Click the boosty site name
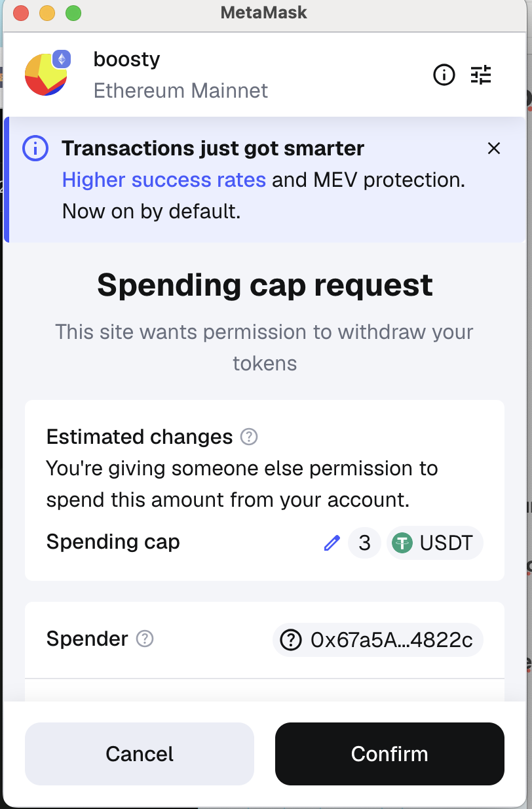This screenshot has height=809, width=532. tap(126, 59)
